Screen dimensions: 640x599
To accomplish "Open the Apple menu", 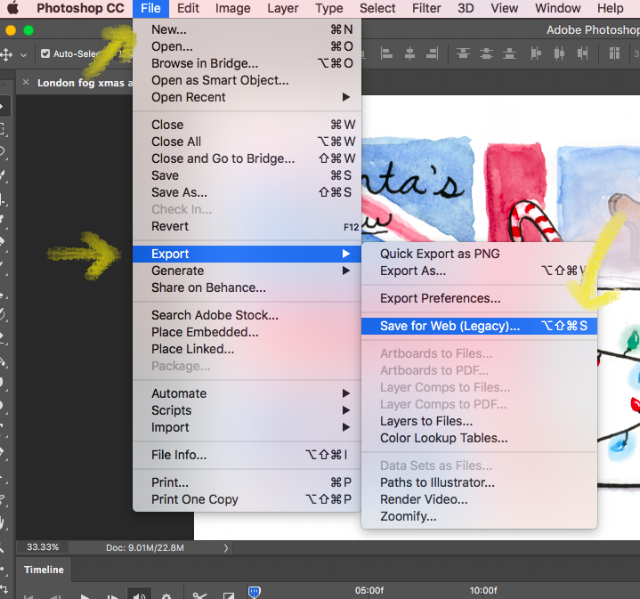I will click(x=13, y=8).
